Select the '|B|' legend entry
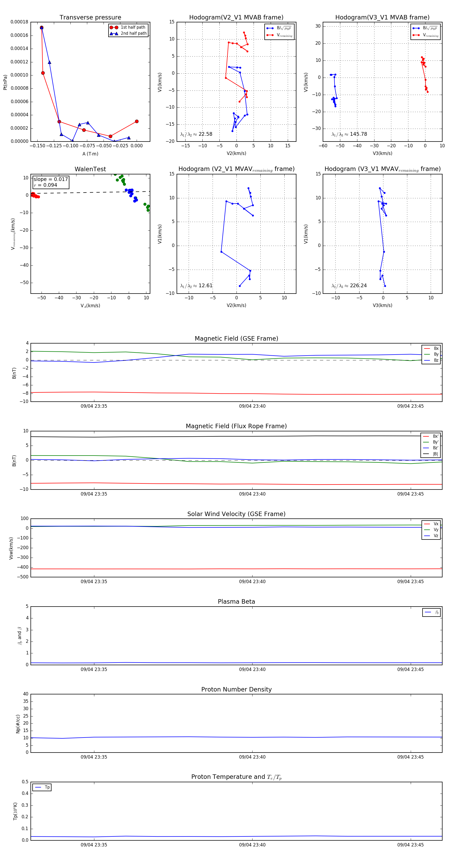This screenshot has height=868, width=473. click(x=431, y=454)
